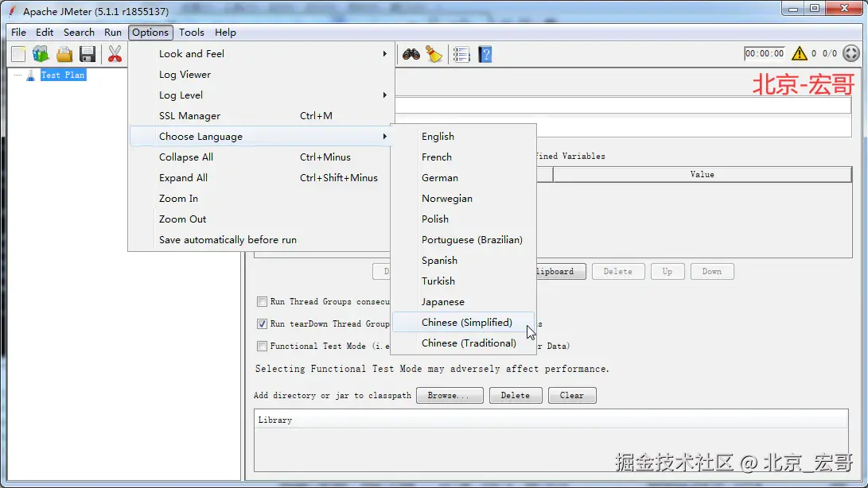Open the Help menu
868x488 pixels.
point(225,32)
